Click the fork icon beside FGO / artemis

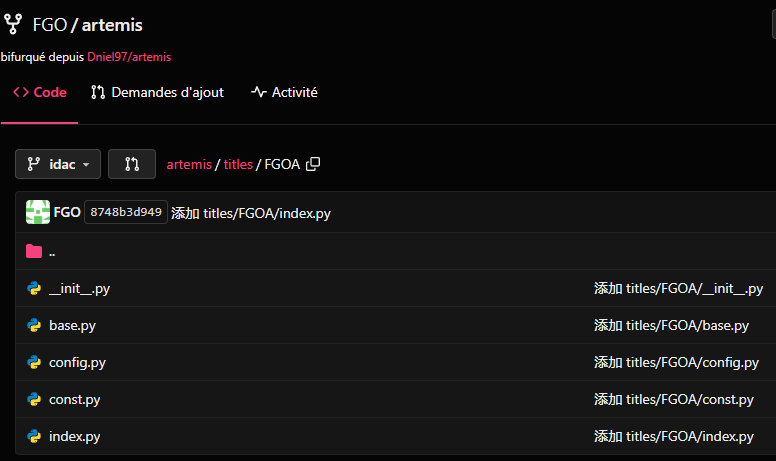[x=13, y=24]
